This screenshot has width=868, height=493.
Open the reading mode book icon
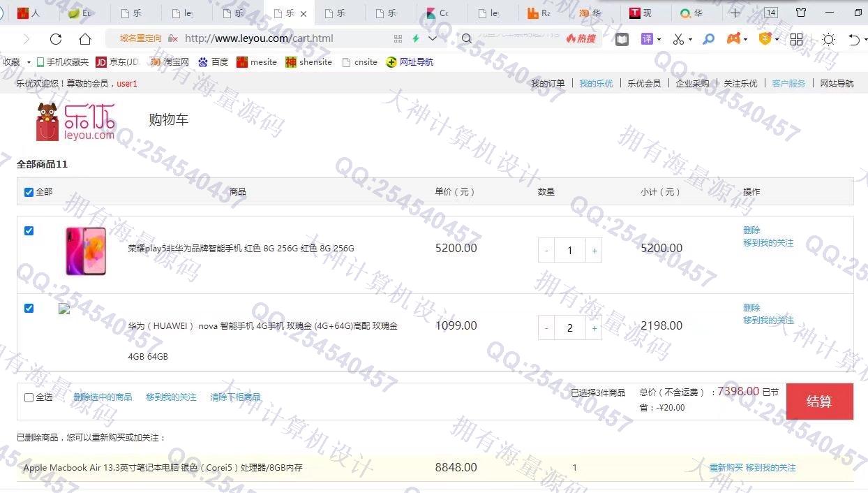click(x=622, y=39)
